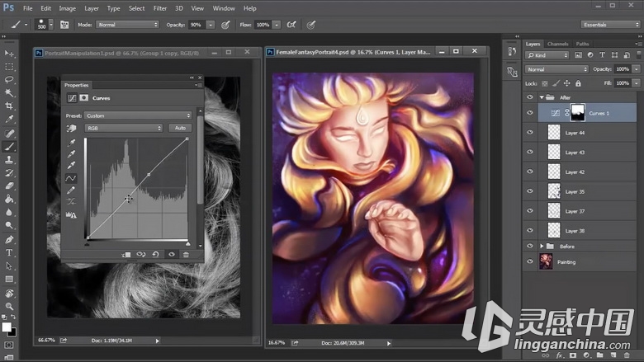Select the Eraser tool
The width and height of the screenshot is (644, 362).
click(9, 186)
